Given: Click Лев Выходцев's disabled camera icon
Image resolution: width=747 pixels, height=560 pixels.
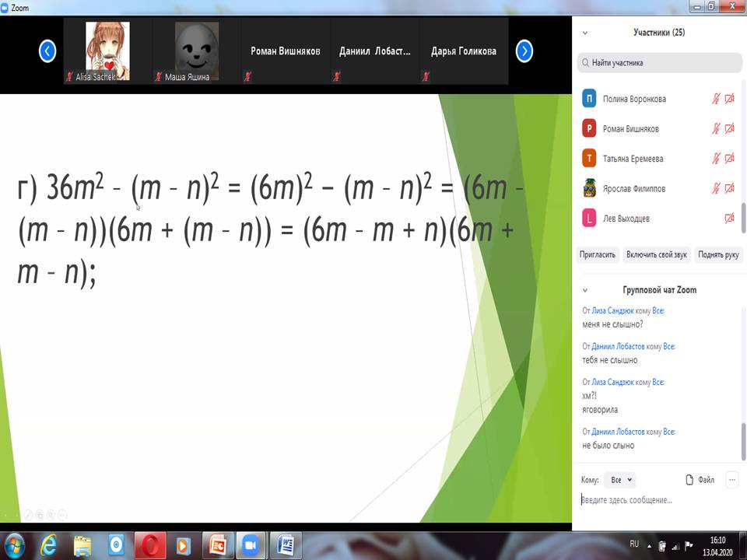Looking at the screenshot, I should coord(729,219).
